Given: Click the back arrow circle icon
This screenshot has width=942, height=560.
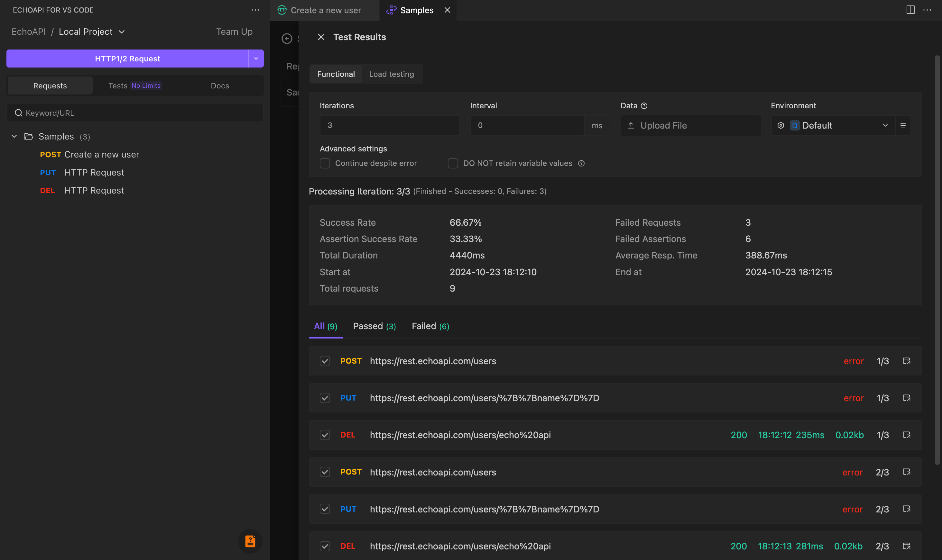Looking at the screenshot, I should click(287, 39).
